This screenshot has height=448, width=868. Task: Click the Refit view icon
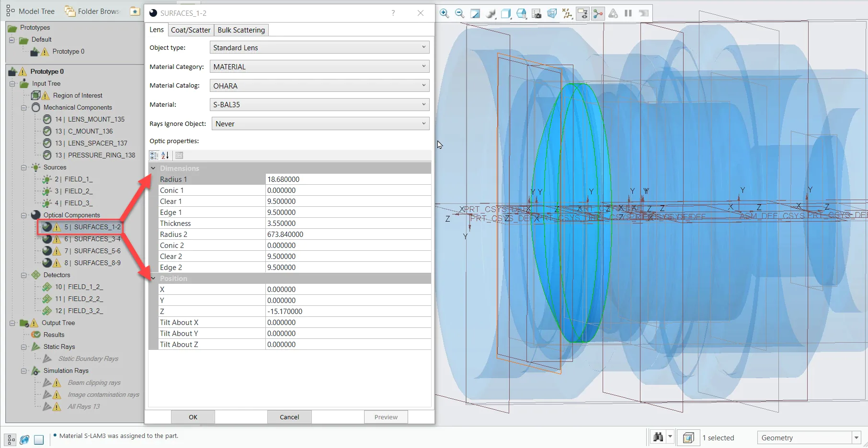tap(475, 13)
